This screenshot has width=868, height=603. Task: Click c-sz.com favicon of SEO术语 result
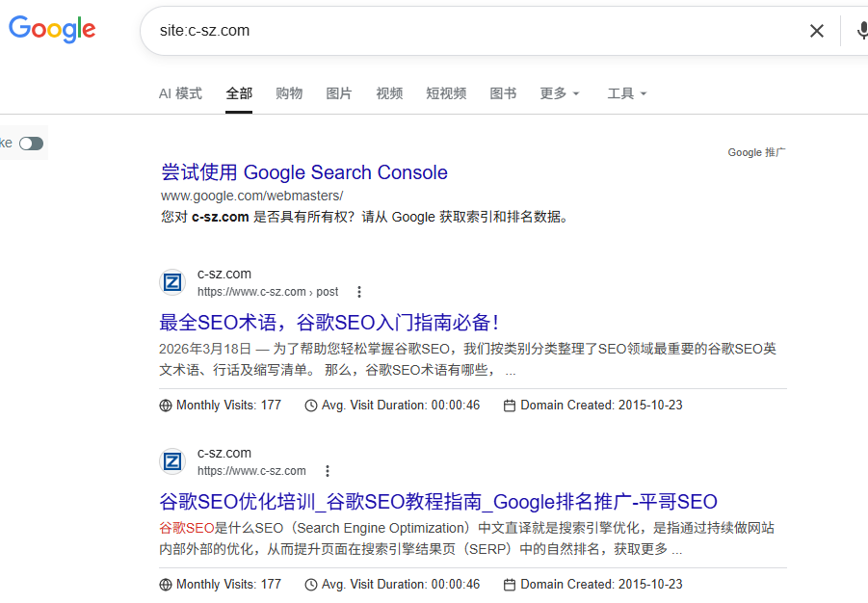tap(172, 282)
